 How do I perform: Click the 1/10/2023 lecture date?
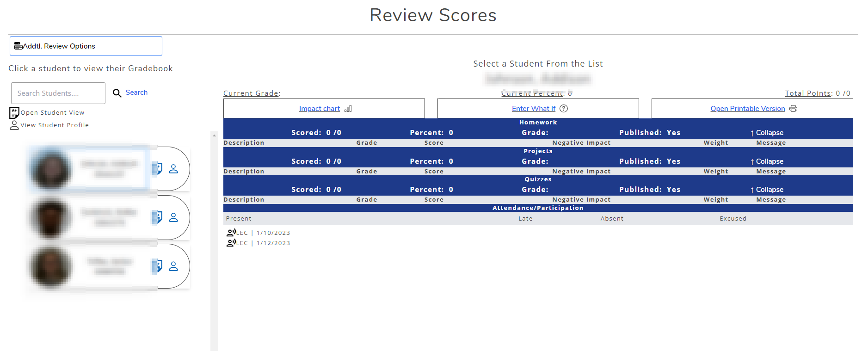273,233
